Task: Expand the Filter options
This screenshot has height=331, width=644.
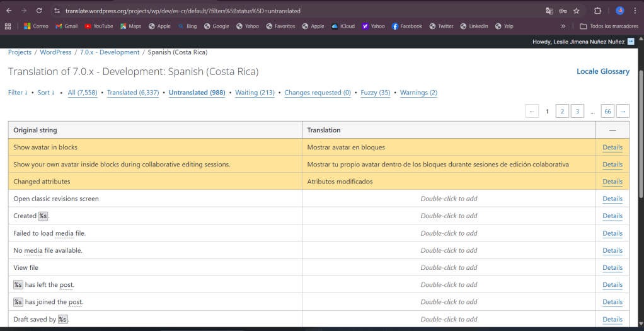Action: tap(18, 93)
